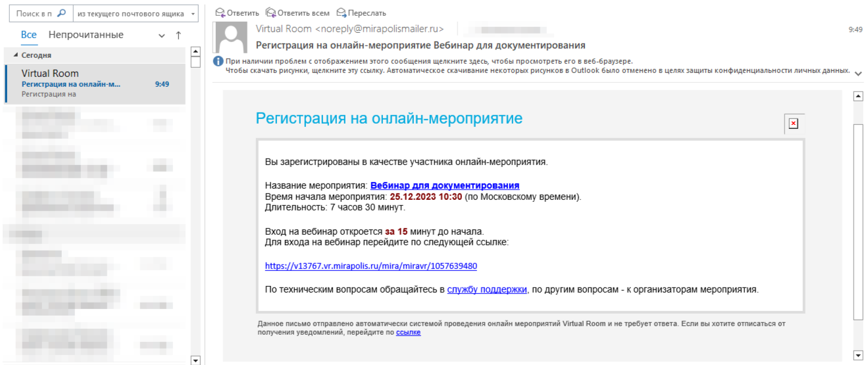Image resolution: width=868 pixels, height=365 pixels.
Task: Click the subject Регистрация на онлайн-мероприятие Вебинар
Action: pos(421,45)
